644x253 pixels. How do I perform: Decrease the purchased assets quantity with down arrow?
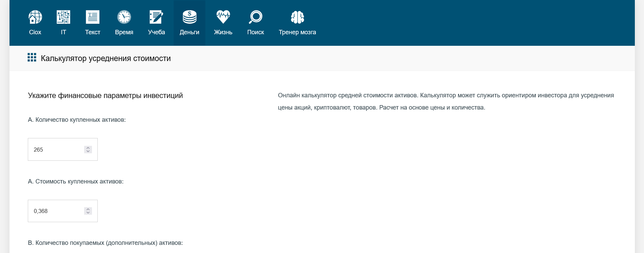(x=88, y=151)
